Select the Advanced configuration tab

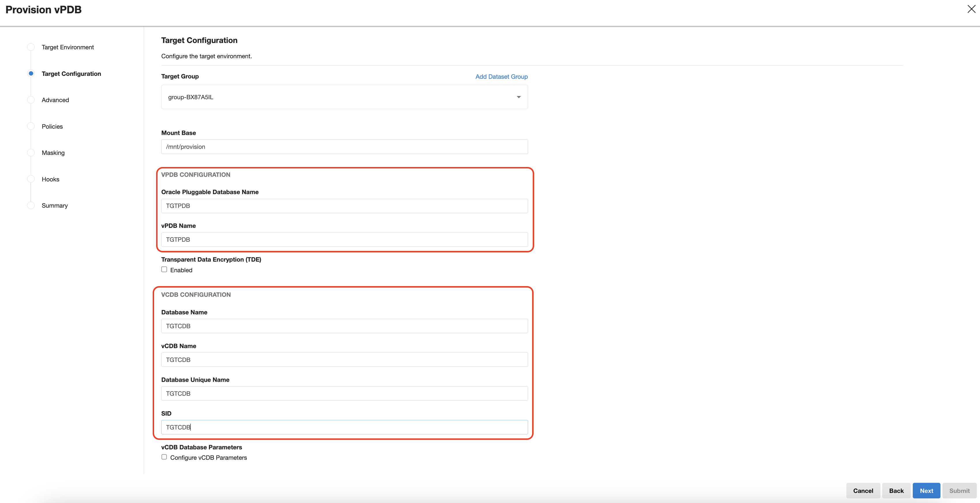point(55,100)
